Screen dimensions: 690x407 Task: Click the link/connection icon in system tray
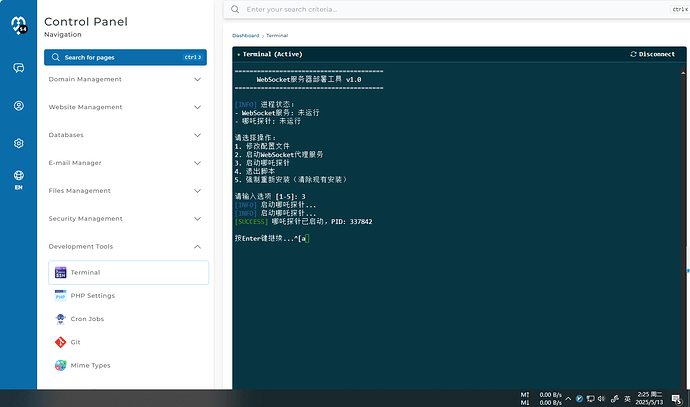coord(615,399)
